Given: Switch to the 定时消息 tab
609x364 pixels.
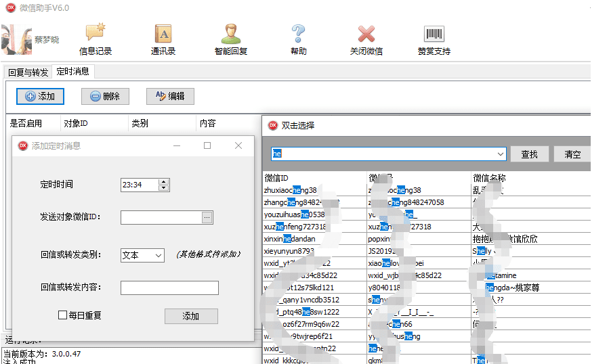Looking at the screenshot, I should (x=72, y=72).
